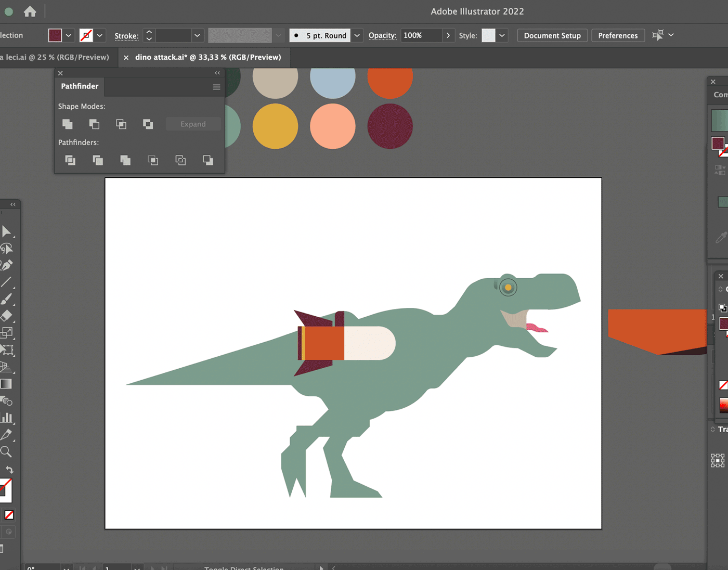The width and height of the screenshot is (728, 570).
Task: Go to the Home screen icon
Action: [x=30, y=11]
